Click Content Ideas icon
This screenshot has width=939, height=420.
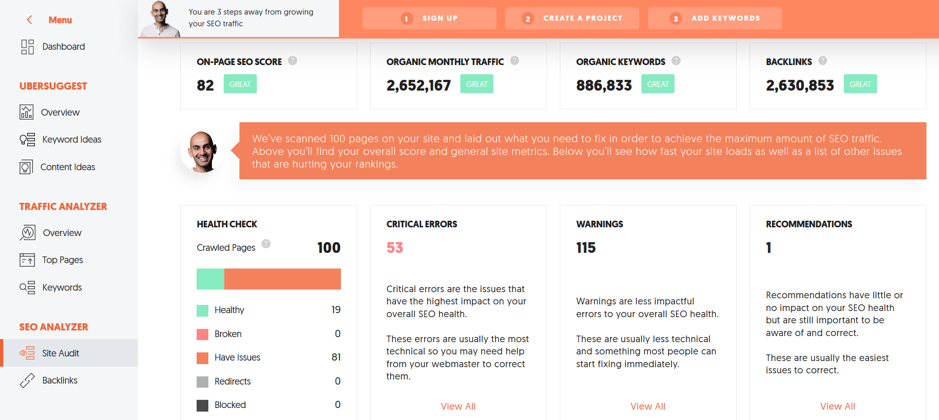pos(26,167)
